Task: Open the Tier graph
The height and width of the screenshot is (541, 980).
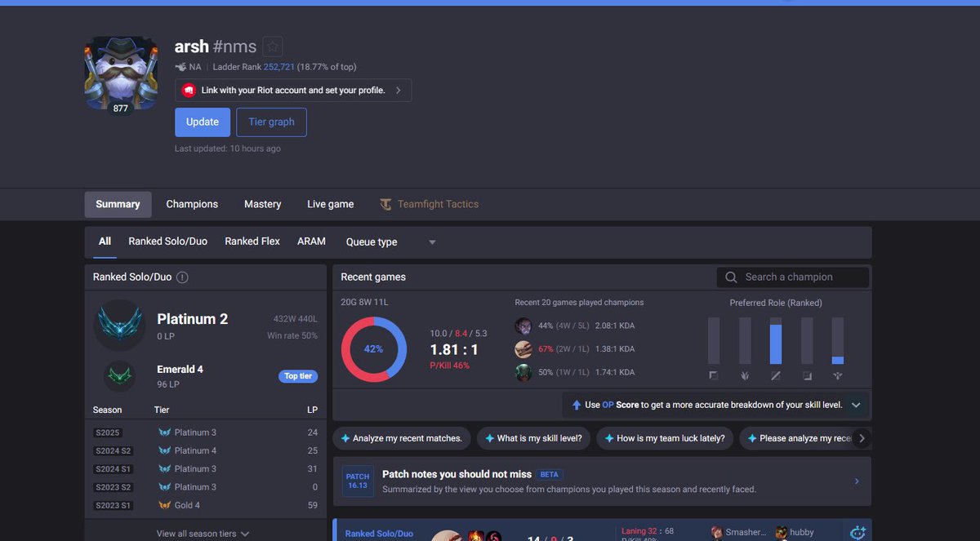Action: click(272, 122)
